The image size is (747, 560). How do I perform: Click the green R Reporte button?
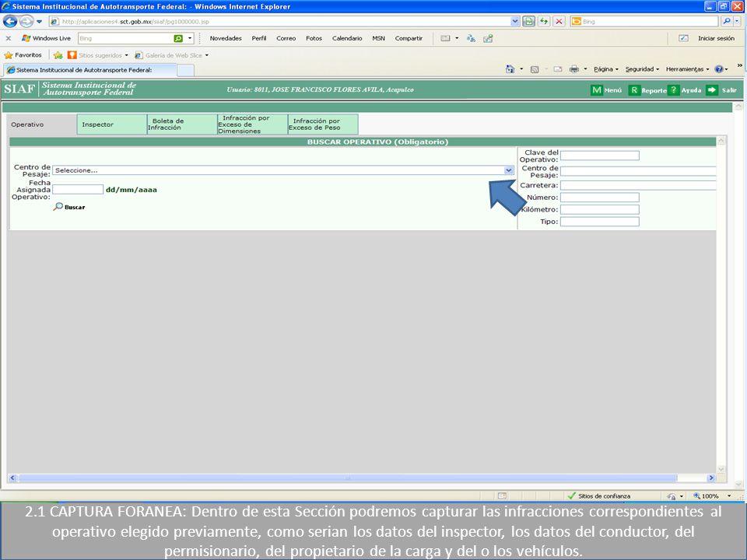click(x=647, y=90)
